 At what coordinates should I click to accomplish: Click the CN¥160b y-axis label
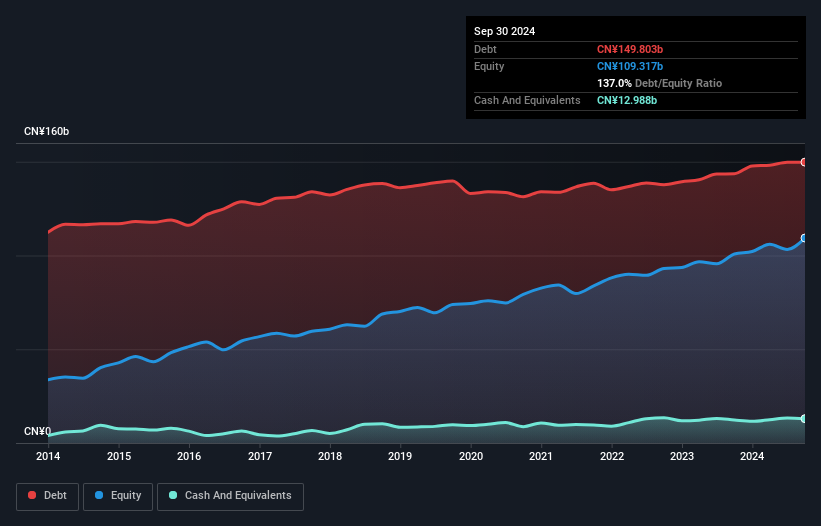click(x=47, y=131)
